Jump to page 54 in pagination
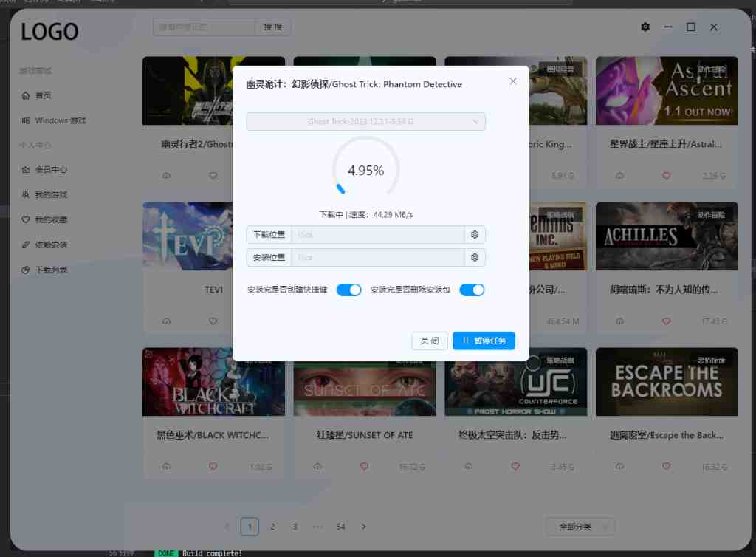 pyautogui.click(x=340, y=526)
